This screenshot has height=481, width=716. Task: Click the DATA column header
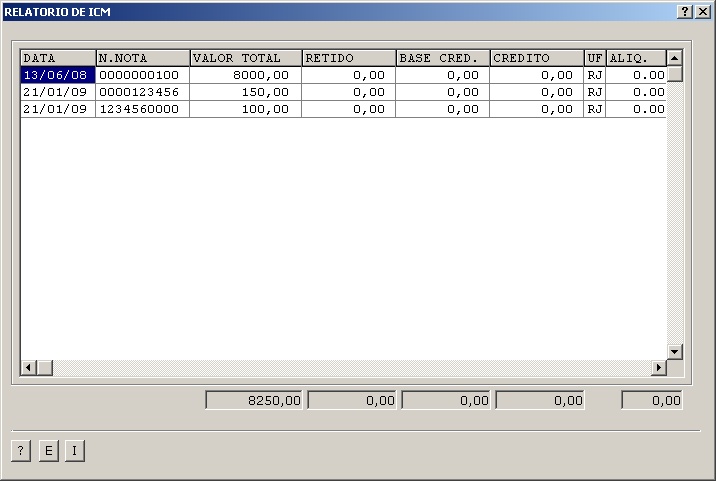(58, 58)
